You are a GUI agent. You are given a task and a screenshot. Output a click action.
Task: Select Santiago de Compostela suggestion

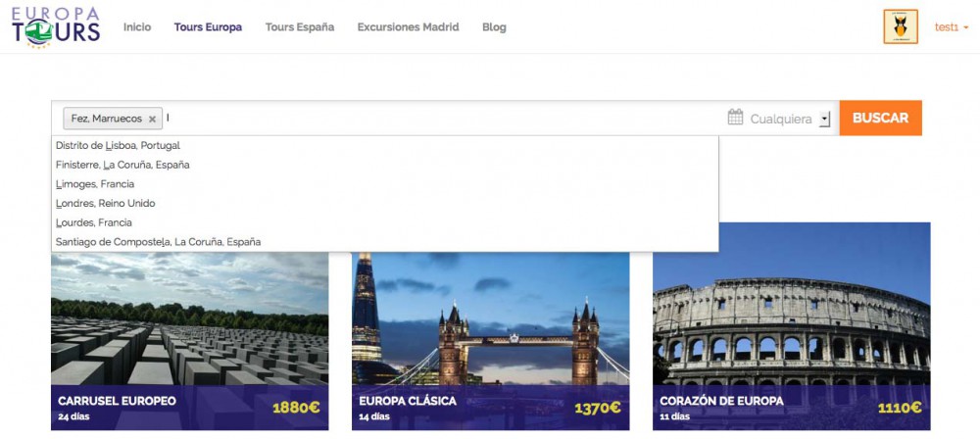[158, 241]
